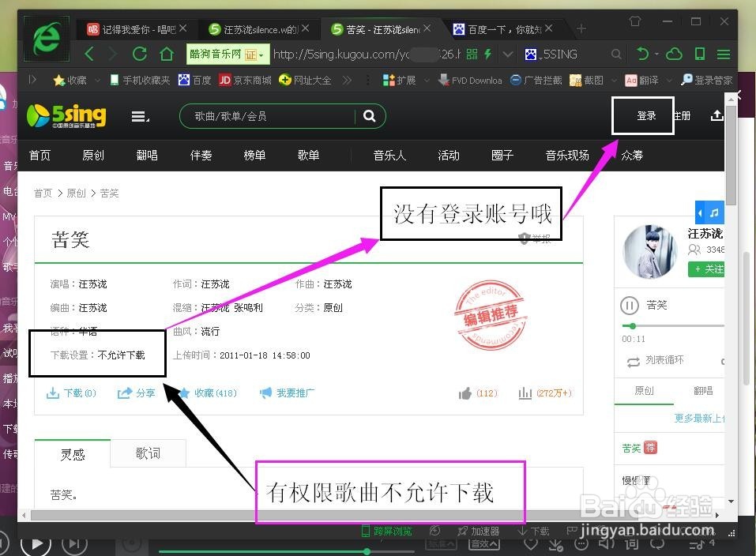Toggle 列表循环 playback loop mode
Image resolution: width=756 pixels, height=556 pixels.
click(x=655, y=360)
